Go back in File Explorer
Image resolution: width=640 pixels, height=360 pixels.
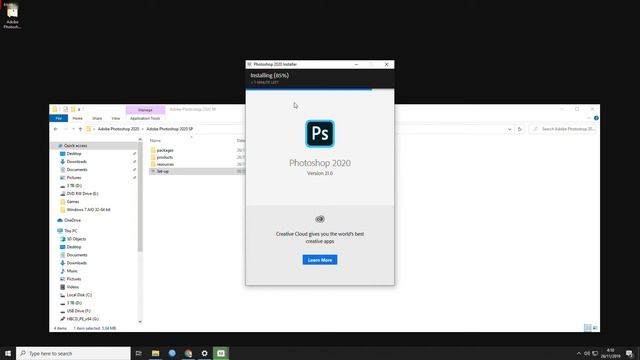[56, 129]
